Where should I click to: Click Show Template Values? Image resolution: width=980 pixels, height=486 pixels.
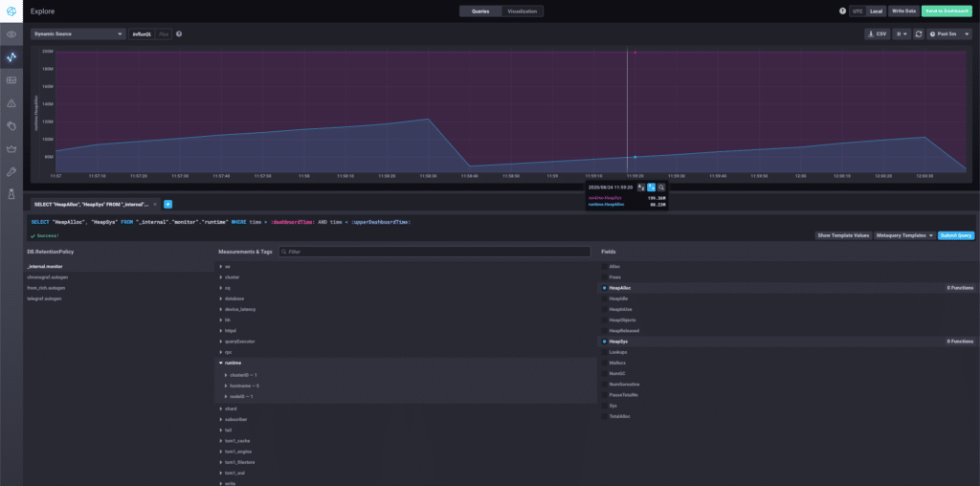click(x=842, y=235)
